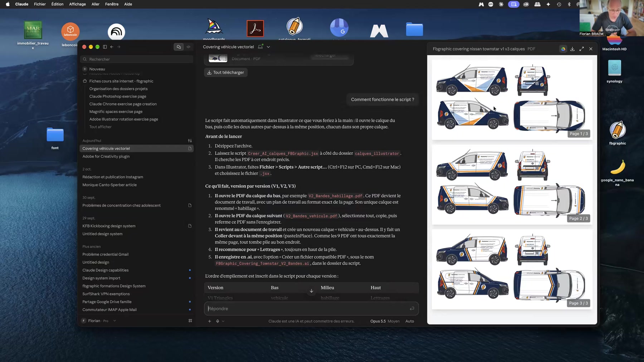
Task: Select Page 2 / 3 van thumbnail
Action: click(512, 184)
